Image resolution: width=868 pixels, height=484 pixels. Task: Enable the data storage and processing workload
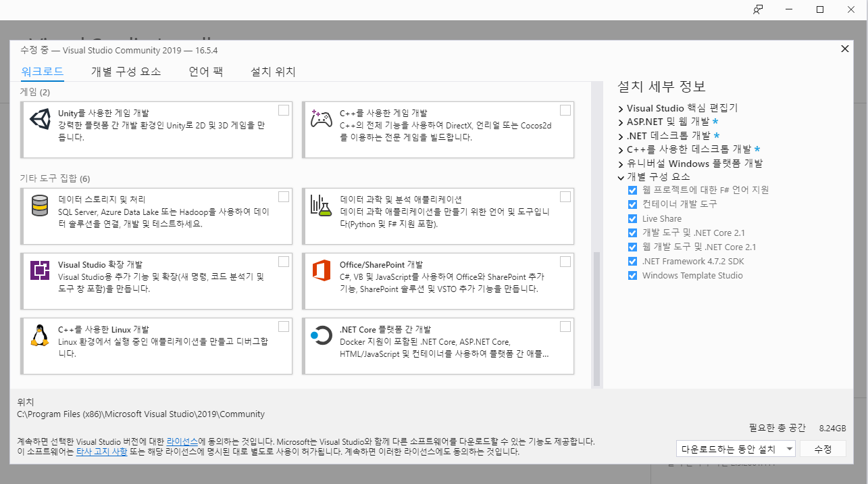[284, 197]
